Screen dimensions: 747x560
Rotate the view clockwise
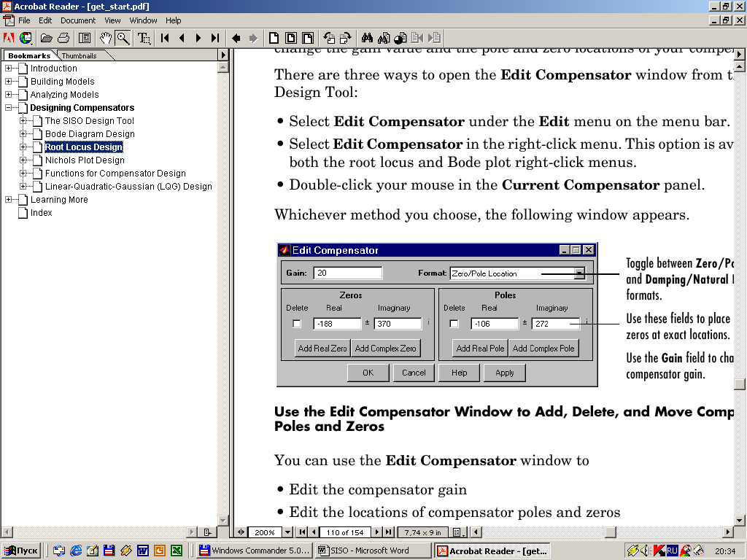click(x=345, y=38)
